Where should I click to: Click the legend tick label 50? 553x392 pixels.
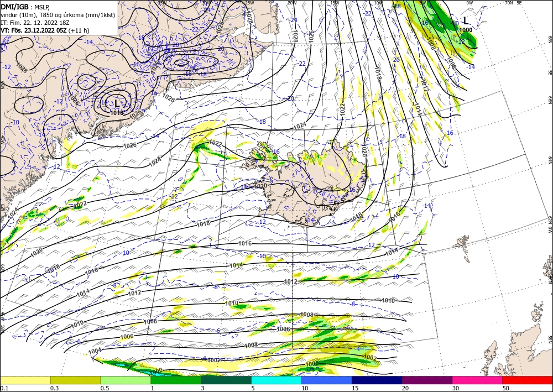(x=506, y=388)
